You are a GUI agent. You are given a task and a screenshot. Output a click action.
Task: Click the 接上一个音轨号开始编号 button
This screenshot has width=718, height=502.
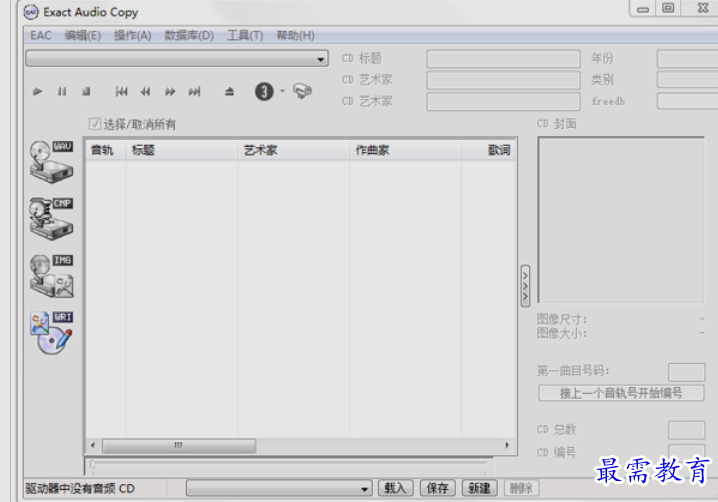(621, 393)
